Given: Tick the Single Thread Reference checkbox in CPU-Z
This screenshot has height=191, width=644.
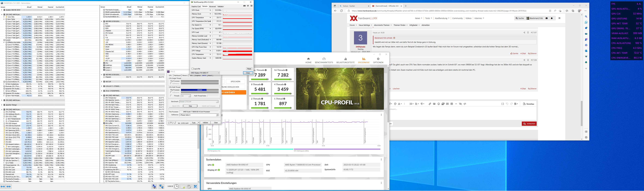Looking at the screenshot, I should click(171, 83).
